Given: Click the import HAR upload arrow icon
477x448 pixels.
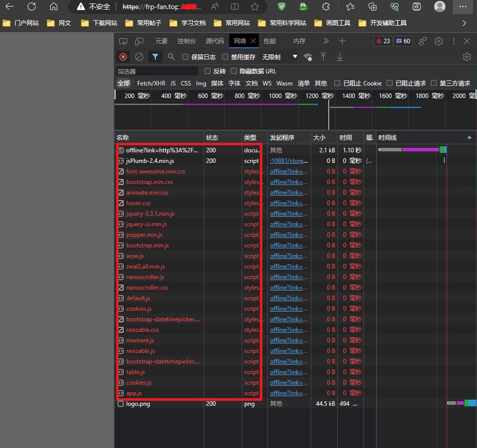Looking at the screenshot, I should click(323, 57).
